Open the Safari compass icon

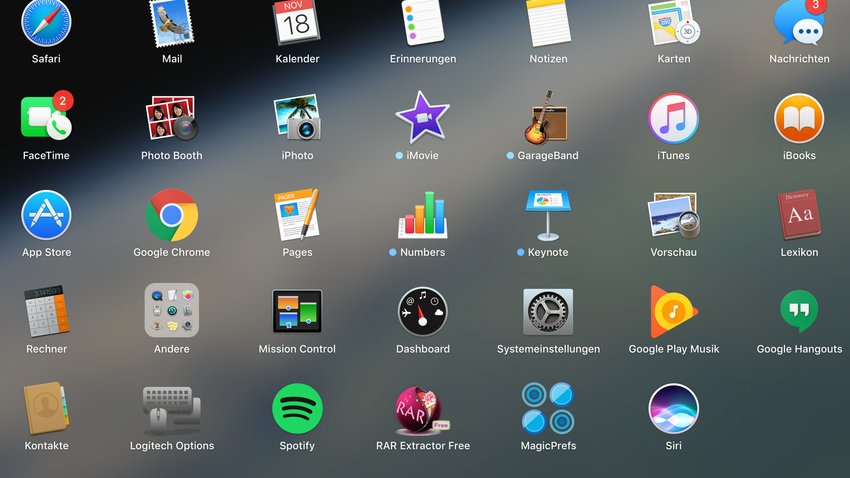point(46,22)
